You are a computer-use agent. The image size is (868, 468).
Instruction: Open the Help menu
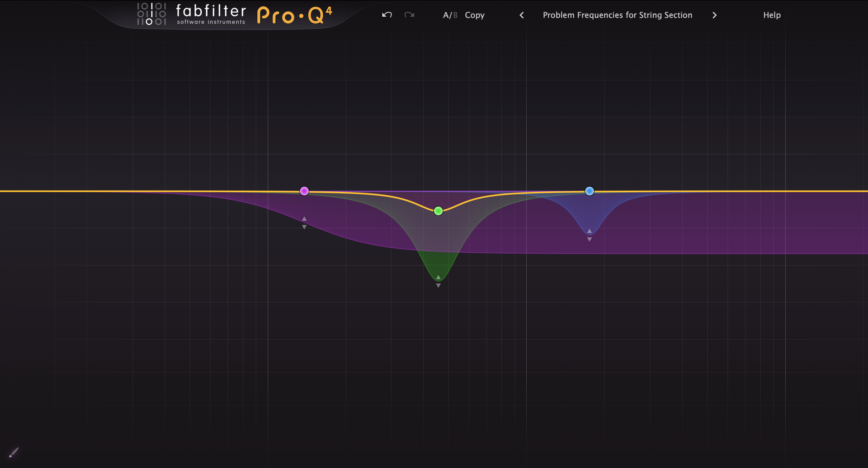point(772,15)
